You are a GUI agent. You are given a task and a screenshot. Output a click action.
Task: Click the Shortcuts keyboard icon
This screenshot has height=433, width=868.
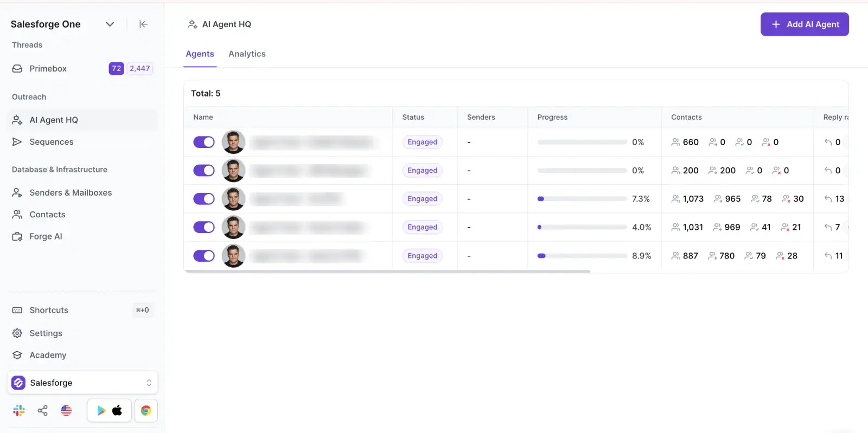click(17, 311)
